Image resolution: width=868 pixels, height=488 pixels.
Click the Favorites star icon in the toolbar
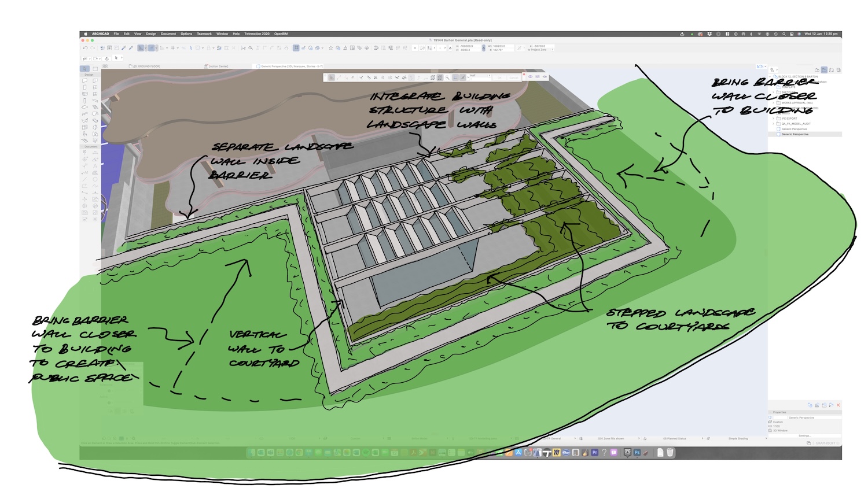[x=331, y=48]
